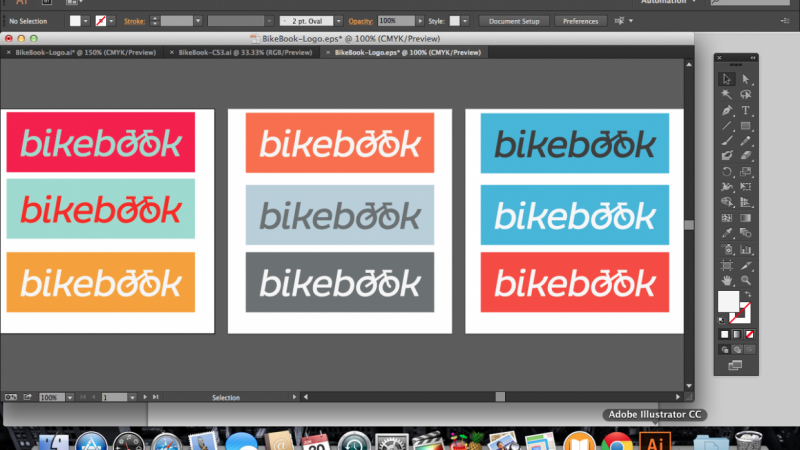Select the Column Graph tool
Screen dimensions: 800x450
point(745,249)
